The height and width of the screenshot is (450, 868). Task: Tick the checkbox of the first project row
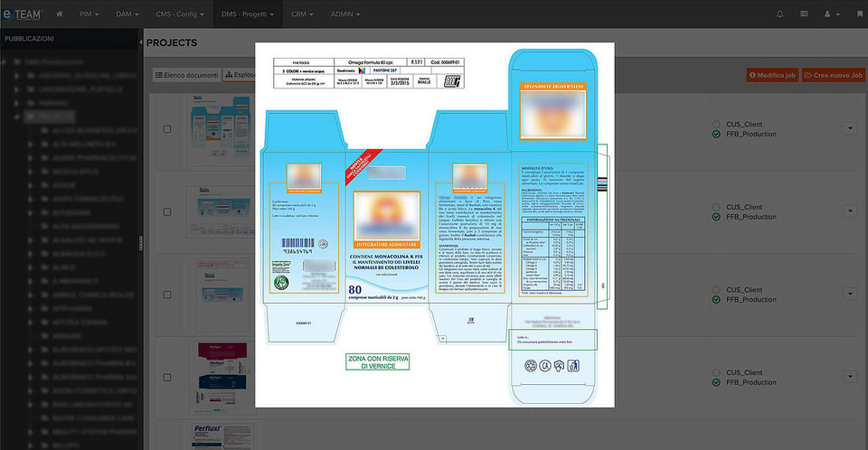(167, 129)
